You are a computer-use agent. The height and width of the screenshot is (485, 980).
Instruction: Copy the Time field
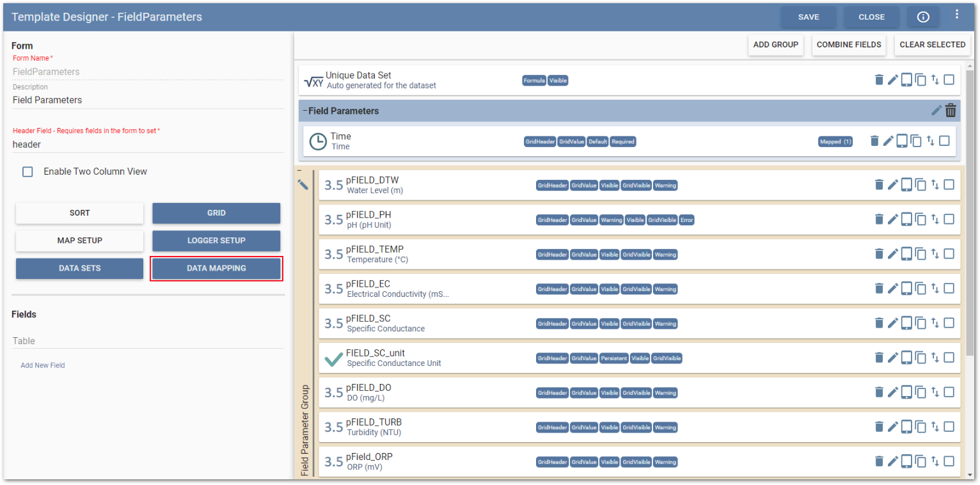tap(916, 141)
